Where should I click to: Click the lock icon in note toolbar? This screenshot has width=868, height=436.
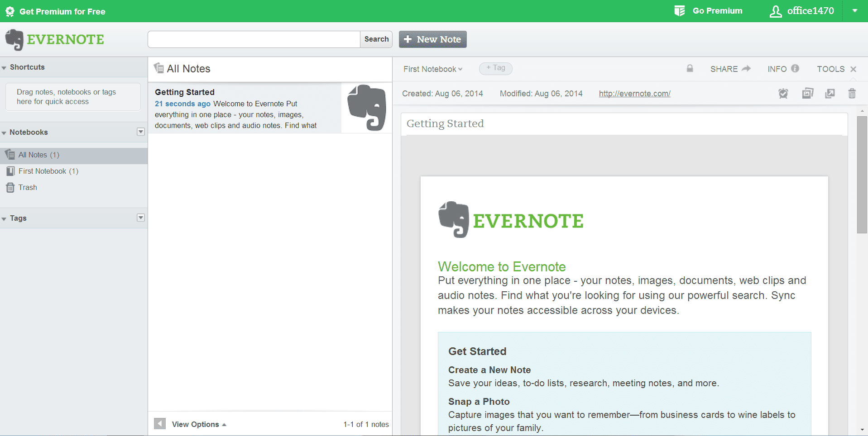[690, 69]
